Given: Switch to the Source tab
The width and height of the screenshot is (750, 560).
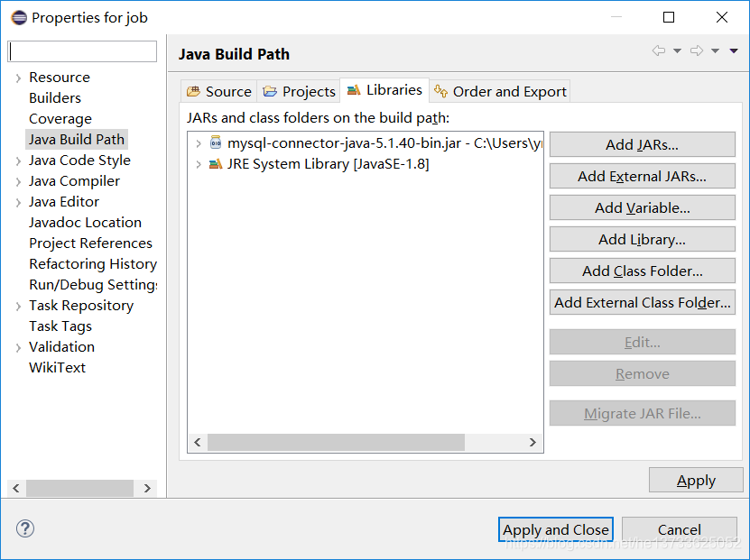Looking at the screenshot, I should pyautogui.click(x=219, y=91).
